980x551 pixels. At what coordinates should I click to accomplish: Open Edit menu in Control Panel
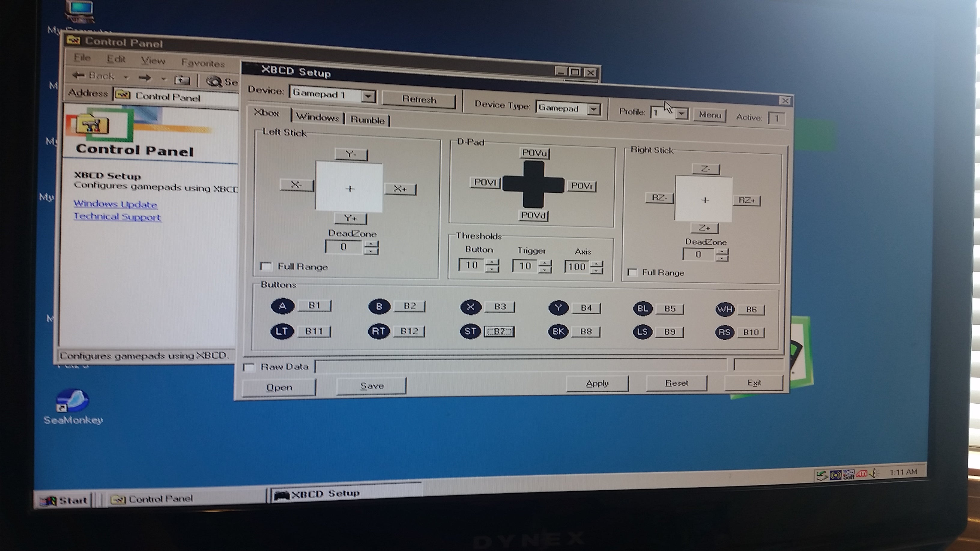(x=116, y=59)
